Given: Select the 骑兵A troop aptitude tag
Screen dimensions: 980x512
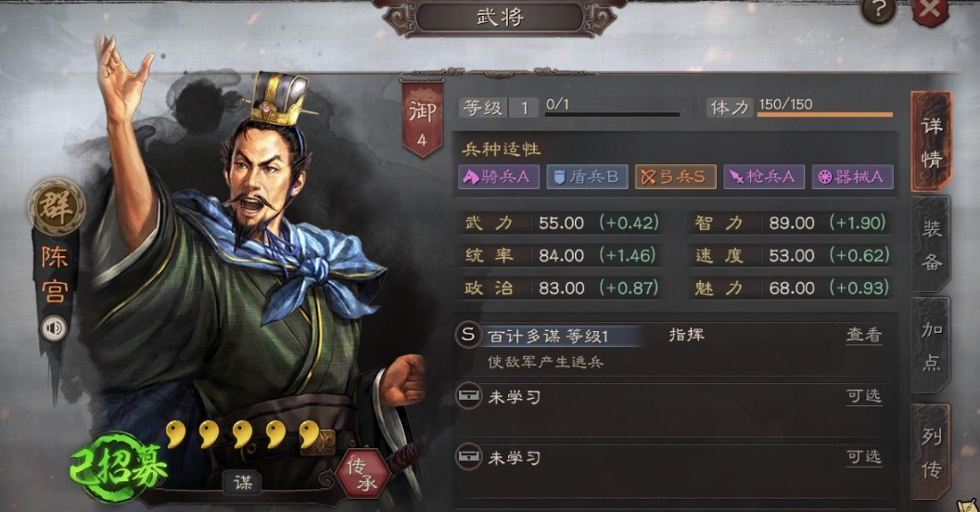Looking at the screenshot, I should point(498,177).
